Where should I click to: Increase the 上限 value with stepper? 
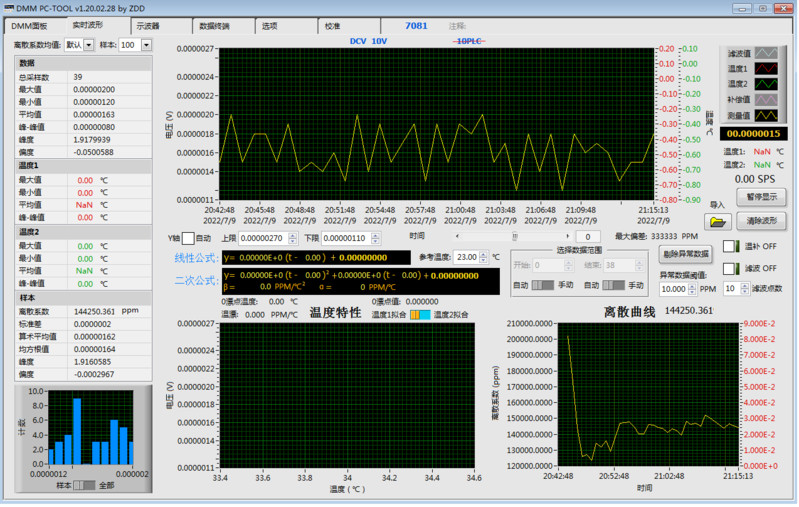(x=293, y=234)
